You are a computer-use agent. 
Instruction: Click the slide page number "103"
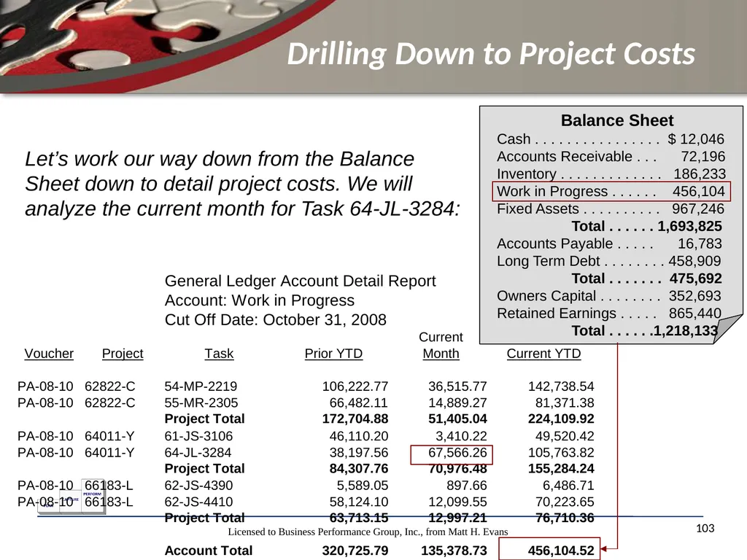[x=705, y=529]
